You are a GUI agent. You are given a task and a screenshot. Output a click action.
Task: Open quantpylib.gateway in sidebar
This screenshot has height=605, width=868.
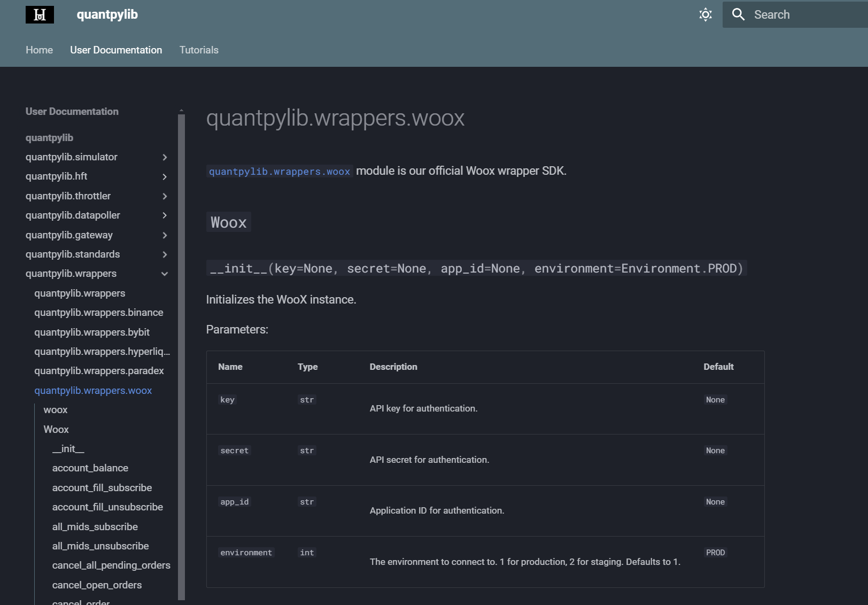69,235
